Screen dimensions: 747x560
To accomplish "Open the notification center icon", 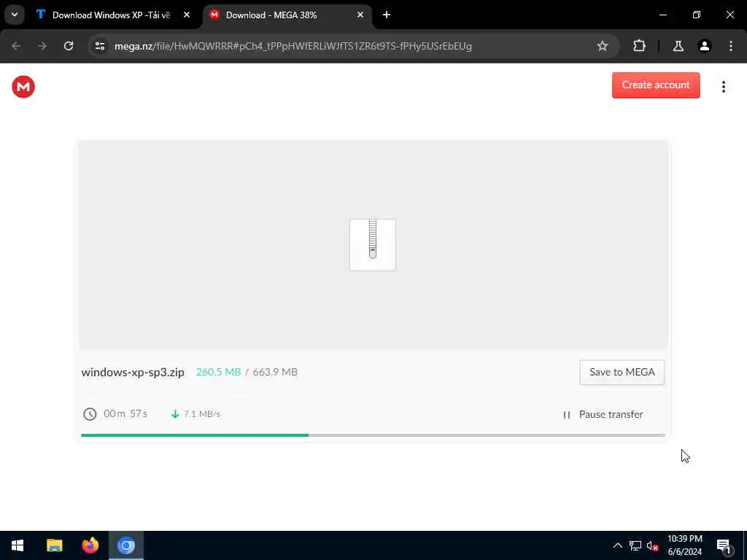I will pos(724,545).
